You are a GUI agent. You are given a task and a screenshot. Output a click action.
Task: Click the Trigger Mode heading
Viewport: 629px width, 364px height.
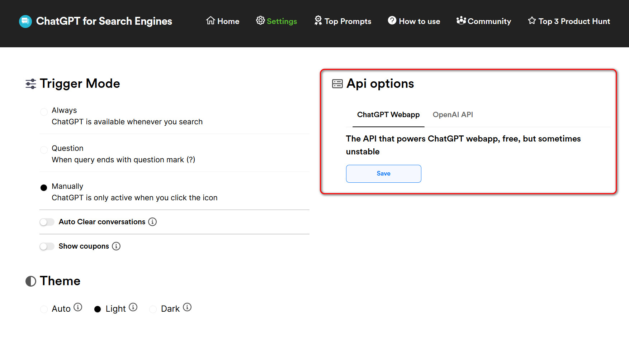tap(80, 83)
